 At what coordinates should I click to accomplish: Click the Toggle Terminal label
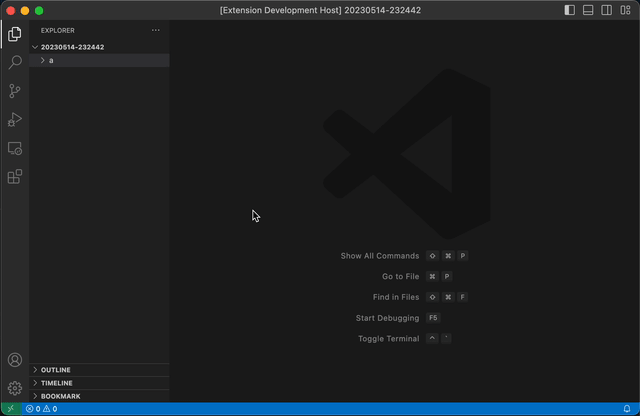coord(389,338)
